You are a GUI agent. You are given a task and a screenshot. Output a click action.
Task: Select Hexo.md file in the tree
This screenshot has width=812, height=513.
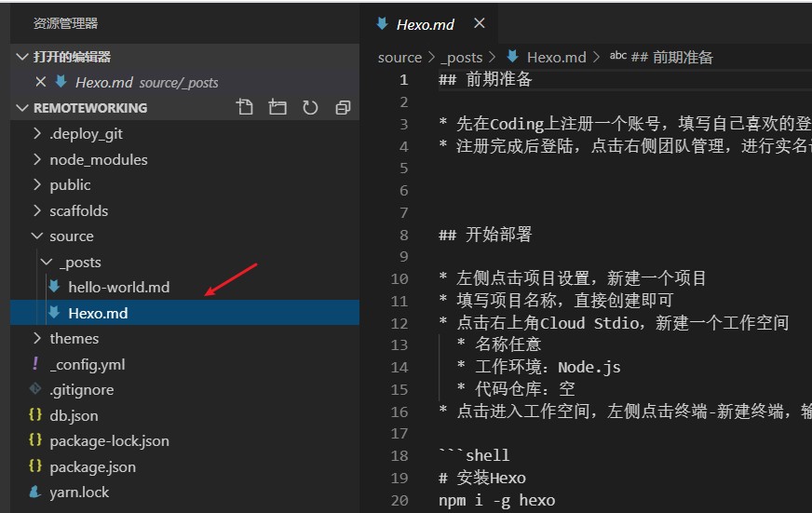coord(98,313)
